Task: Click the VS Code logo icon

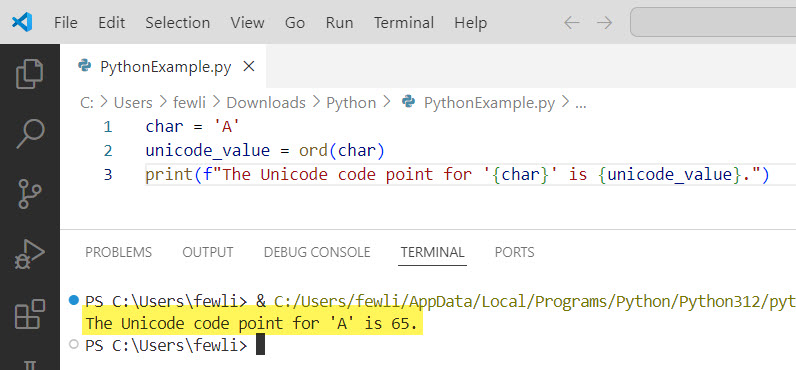Action: click(22, 22)
